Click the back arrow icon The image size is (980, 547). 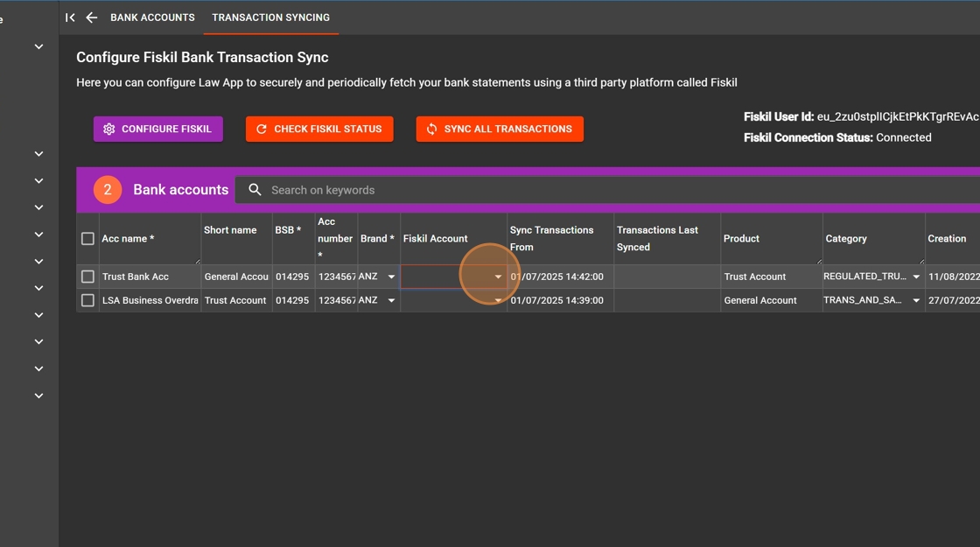[91, 18]
